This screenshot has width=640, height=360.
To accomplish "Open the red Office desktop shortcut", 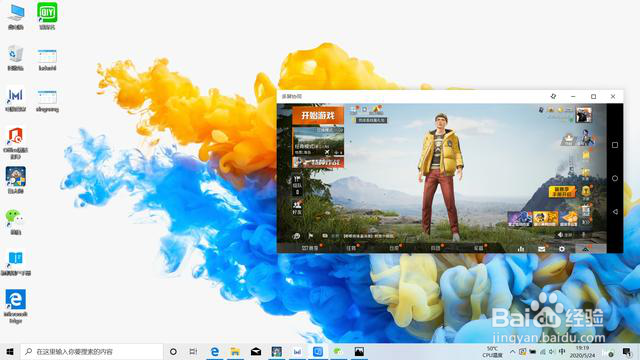I will click(x=16, y=143).
